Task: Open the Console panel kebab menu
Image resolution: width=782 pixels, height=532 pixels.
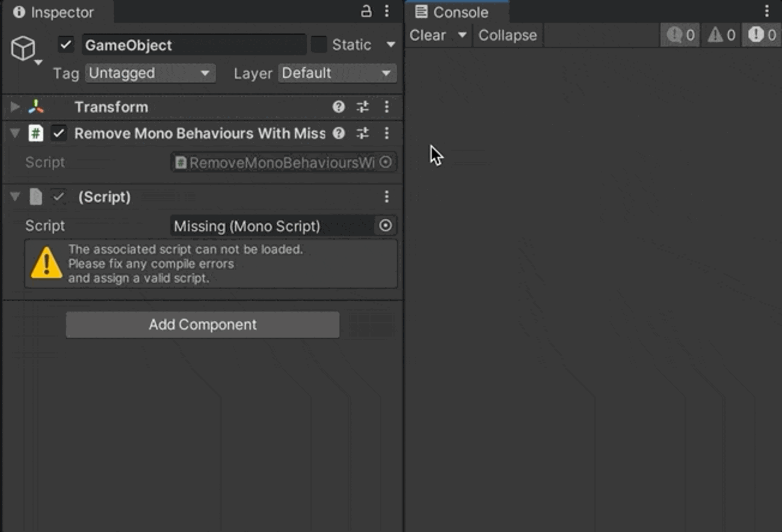Action: point(766,11)
